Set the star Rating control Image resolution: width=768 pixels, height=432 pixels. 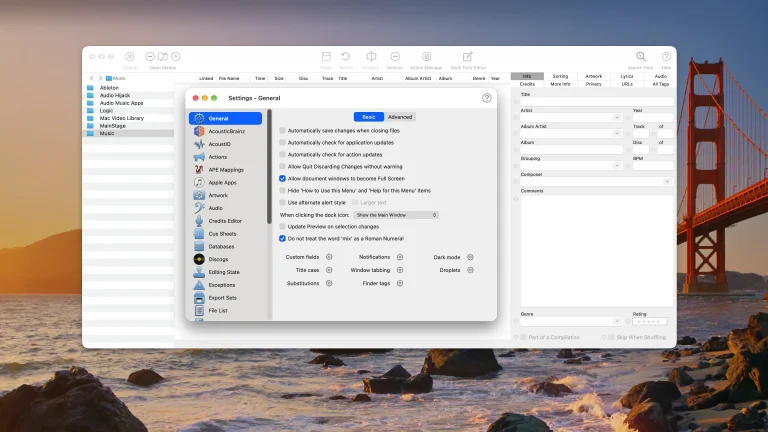(x=650, y=321)
